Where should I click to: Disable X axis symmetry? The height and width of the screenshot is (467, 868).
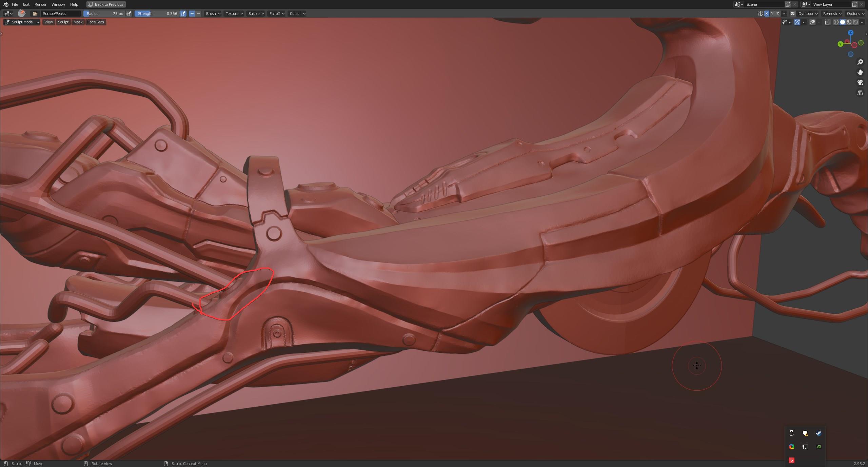tap(767, 14)
